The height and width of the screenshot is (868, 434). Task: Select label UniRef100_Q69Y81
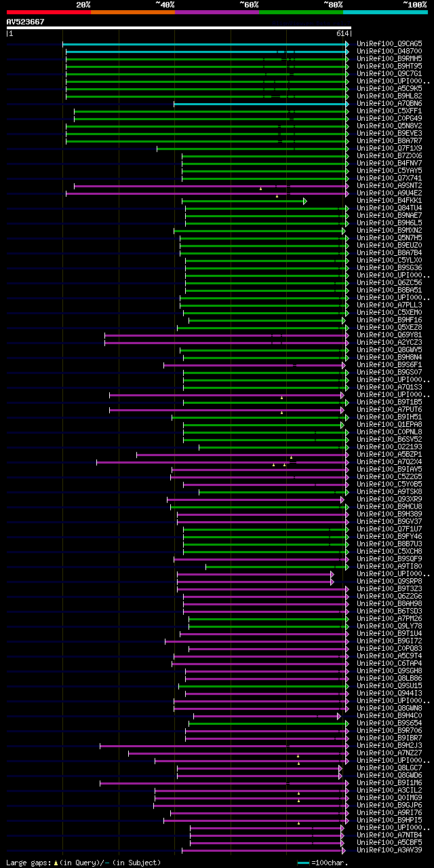389,335
